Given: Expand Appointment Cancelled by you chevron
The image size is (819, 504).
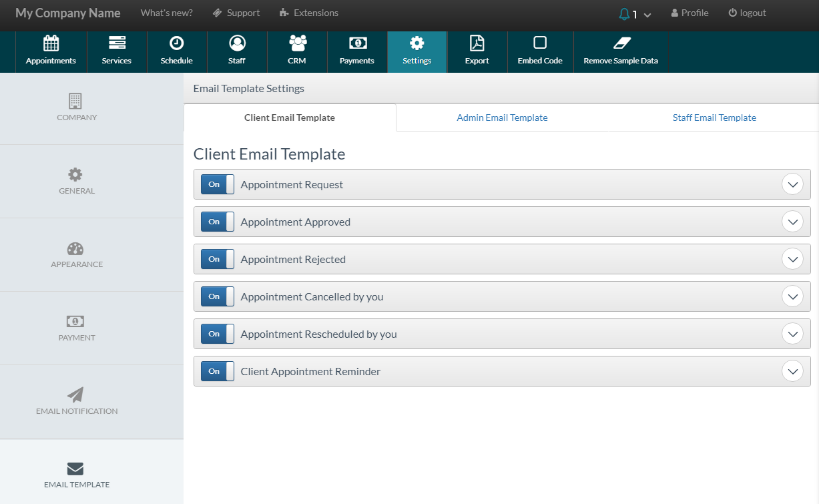Looking at the screenshot, I should tap(792, 296).
